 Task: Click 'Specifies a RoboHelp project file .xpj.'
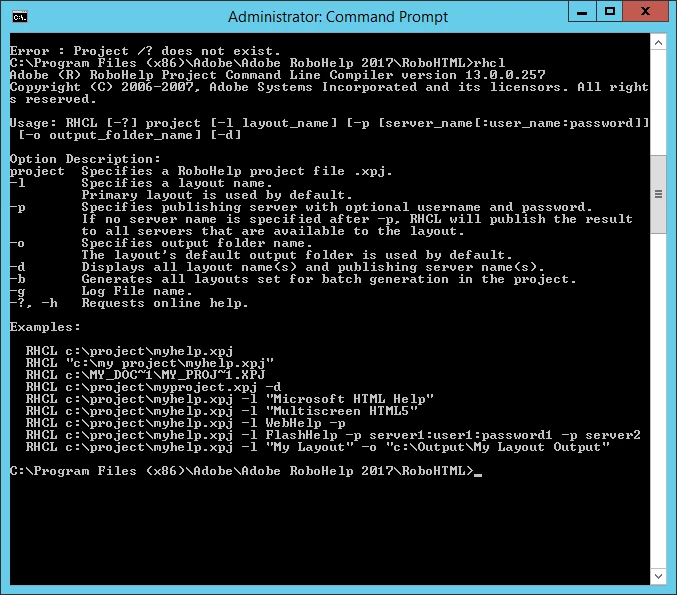click(237, 171)
